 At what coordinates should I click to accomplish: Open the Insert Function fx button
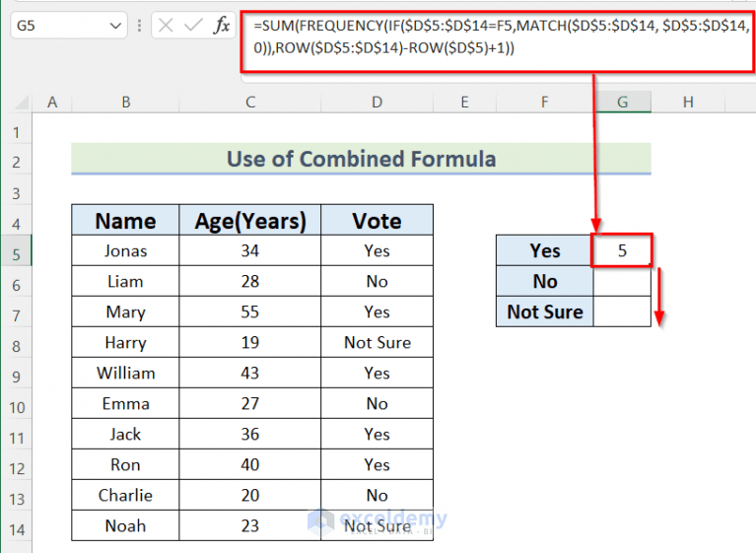tap(222, 25)
